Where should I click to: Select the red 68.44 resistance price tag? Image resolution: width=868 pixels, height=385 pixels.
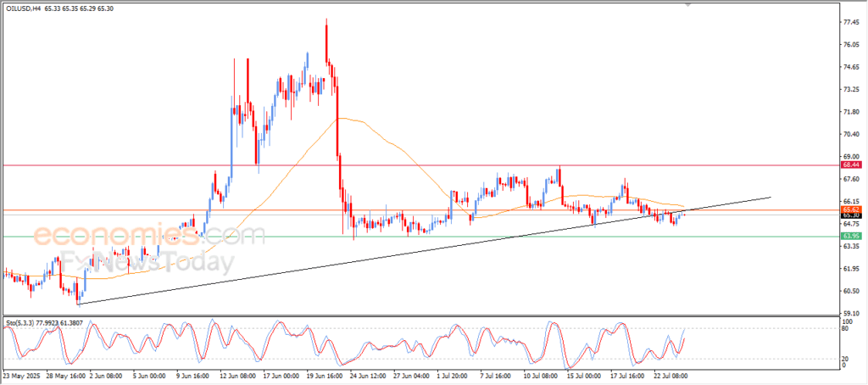[x=852, y=165]
